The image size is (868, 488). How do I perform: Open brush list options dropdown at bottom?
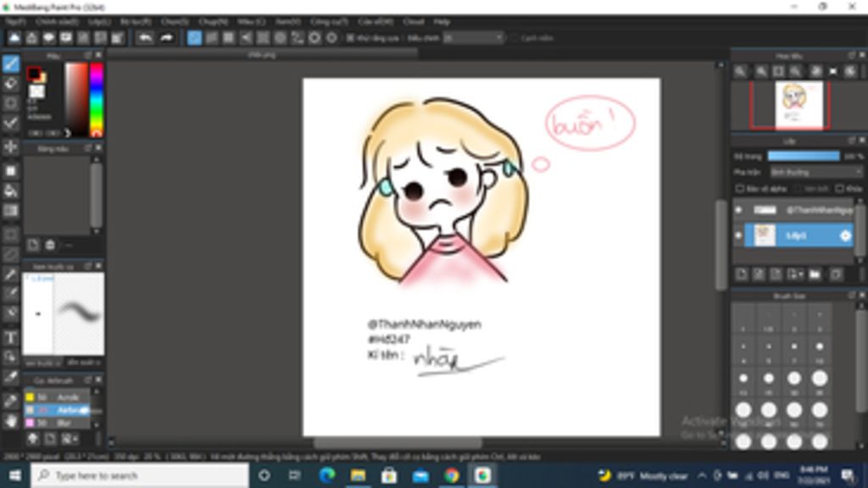[x=70, y=439]
